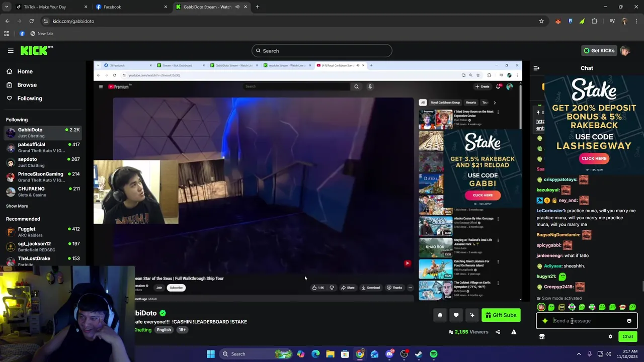Open the Facebook bookmark shortcut
644x362 pixels.
coord(22,34)
